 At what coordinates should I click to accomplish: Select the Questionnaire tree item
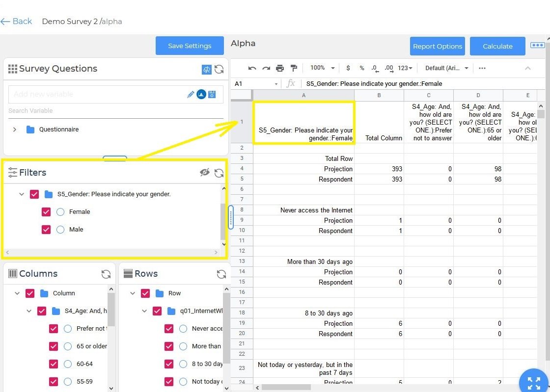tap(58, 130)
